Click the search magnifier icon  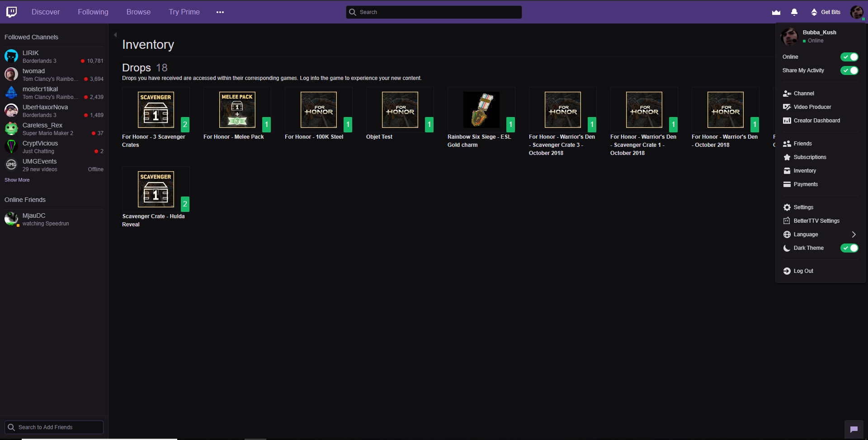tap(353, 12)
